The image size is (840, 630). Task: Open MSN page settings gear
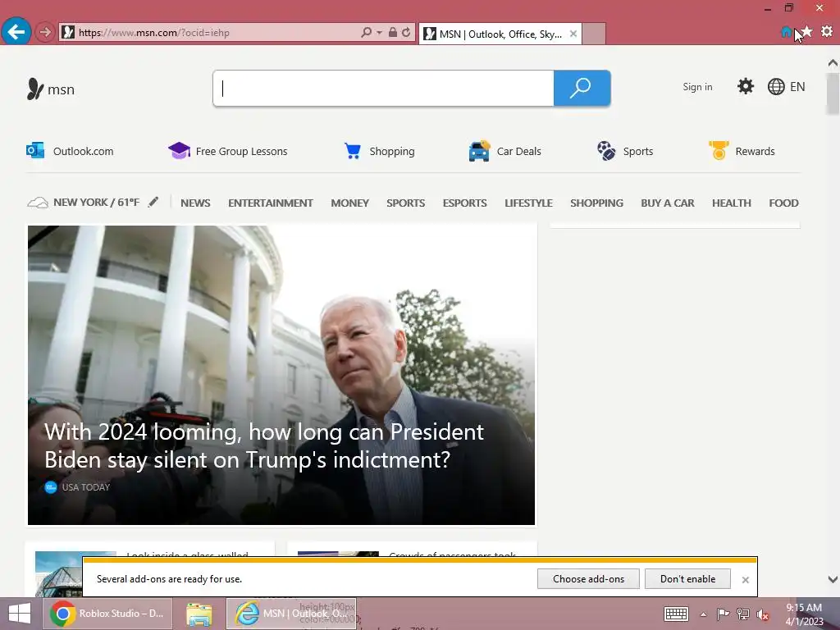[x=745, y=86]
